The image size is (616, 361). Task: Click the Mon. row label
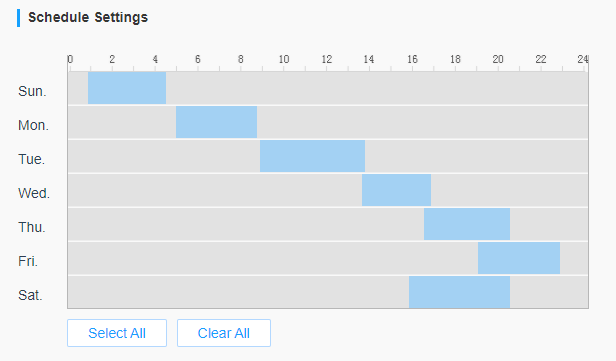coord(33,125)
